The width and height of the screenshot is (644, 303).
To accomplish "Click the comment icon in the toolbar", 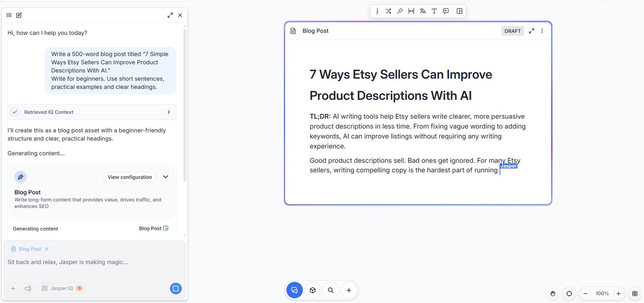I will [446, 11].
